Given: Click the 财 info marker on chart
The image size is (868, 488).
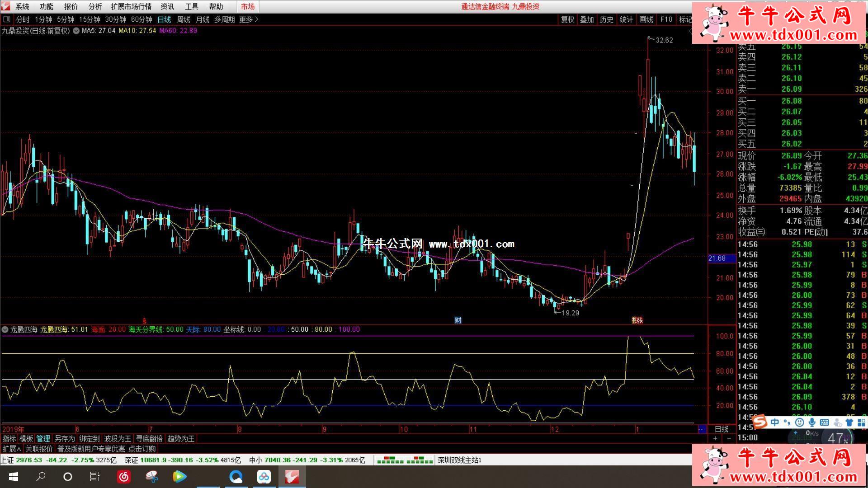Looking at the screenshot, I should pos(458,320).
